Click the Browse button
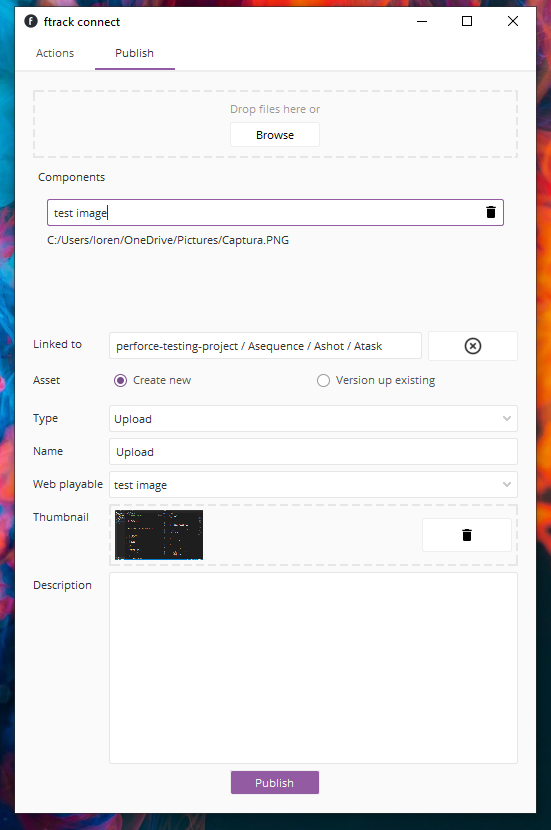This screenshot has height=830, width=551. [275, 135]
